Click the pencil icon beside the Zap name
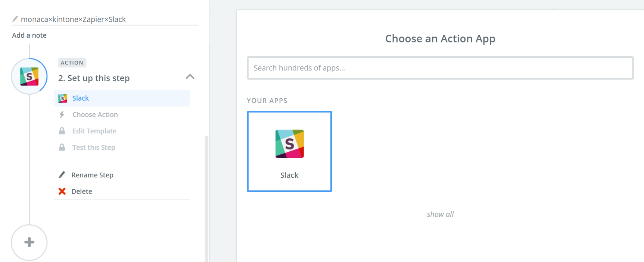Viewport: 644px width, 262px height. [15, 19]
